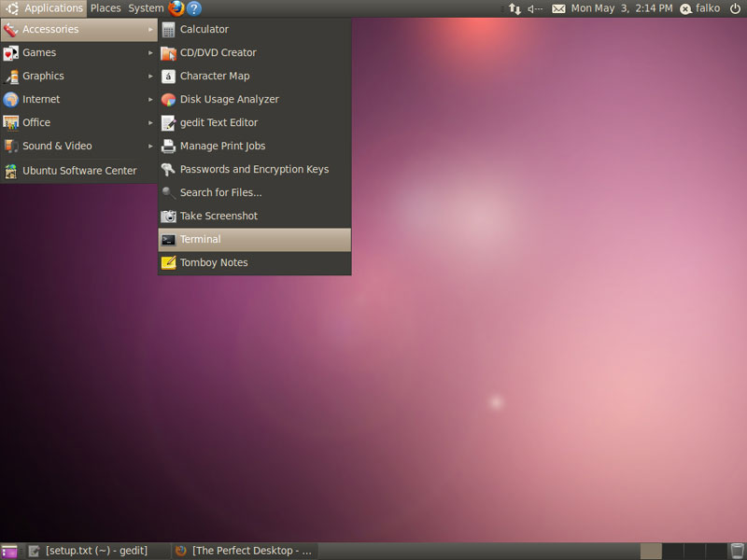Open the volume speaker indicator

coord(535,8)
